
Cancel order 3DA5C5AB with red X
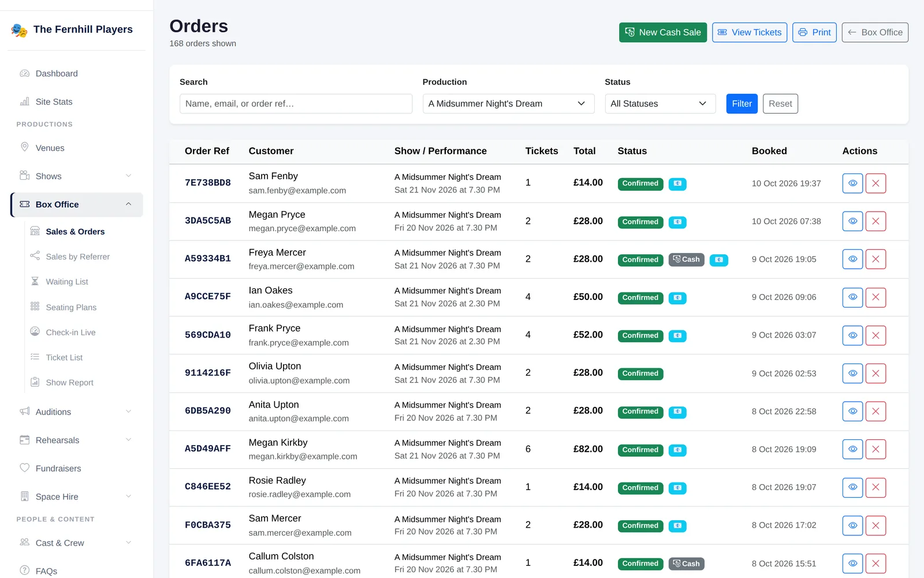pos(875,221)
